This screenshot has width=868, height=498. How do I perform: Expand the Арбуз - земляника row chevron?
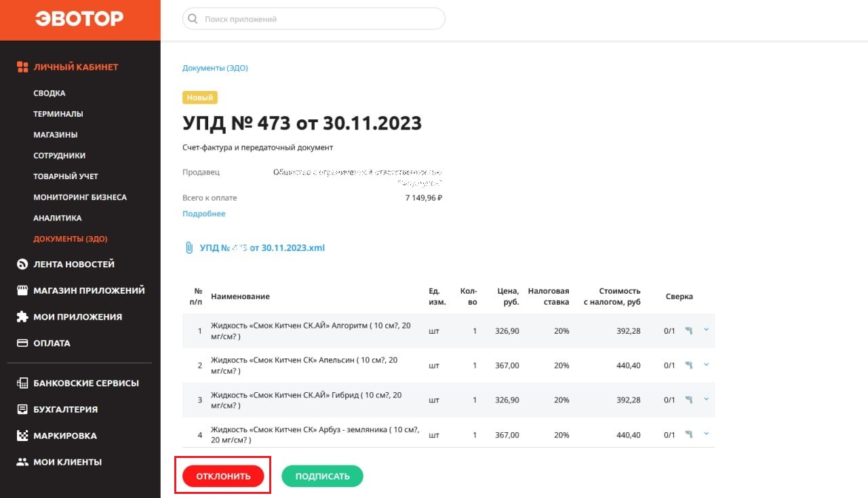706,434
